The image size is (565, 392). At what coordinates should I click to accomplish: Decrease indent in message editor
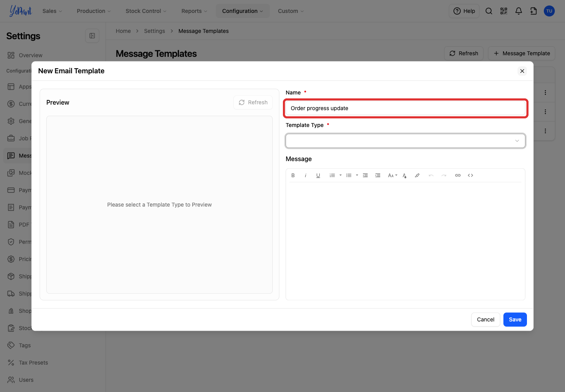[x=365, y=176]
